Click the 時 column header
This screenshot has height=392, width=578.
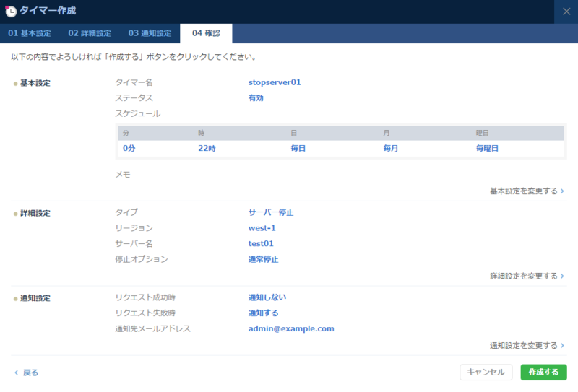point(202,133)
